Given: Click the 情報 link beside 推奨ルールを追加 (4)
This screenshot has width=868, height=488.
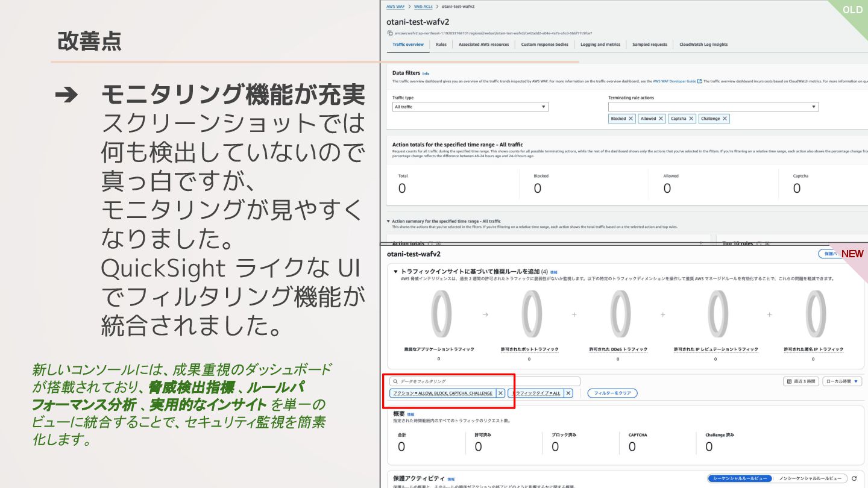Looking at the screenshot, I should pyautogui.click(x=553, y=272).
